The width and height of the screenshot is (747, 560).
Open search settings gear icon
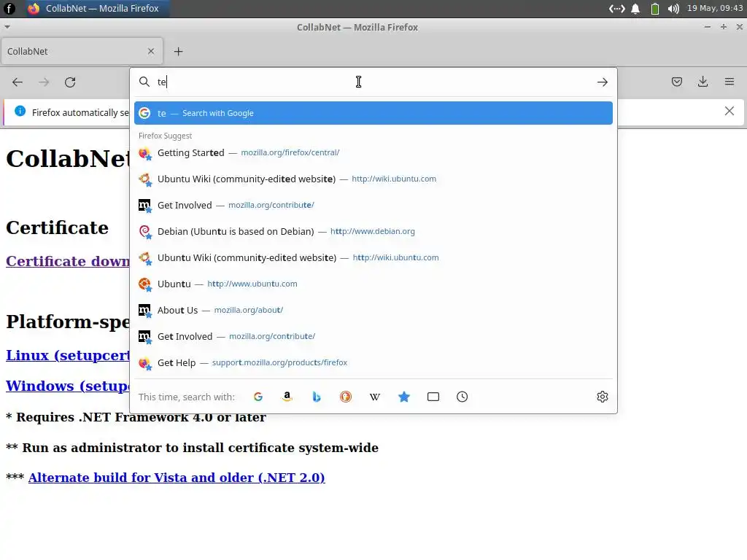coord(602,397)
